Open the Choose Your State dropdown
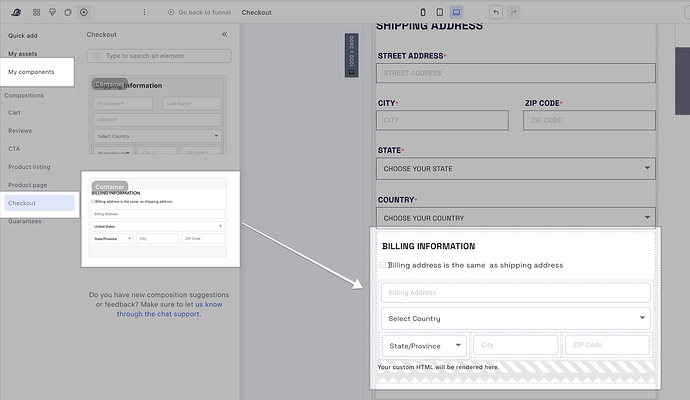690x400 pixels. (x=516, y=169)
